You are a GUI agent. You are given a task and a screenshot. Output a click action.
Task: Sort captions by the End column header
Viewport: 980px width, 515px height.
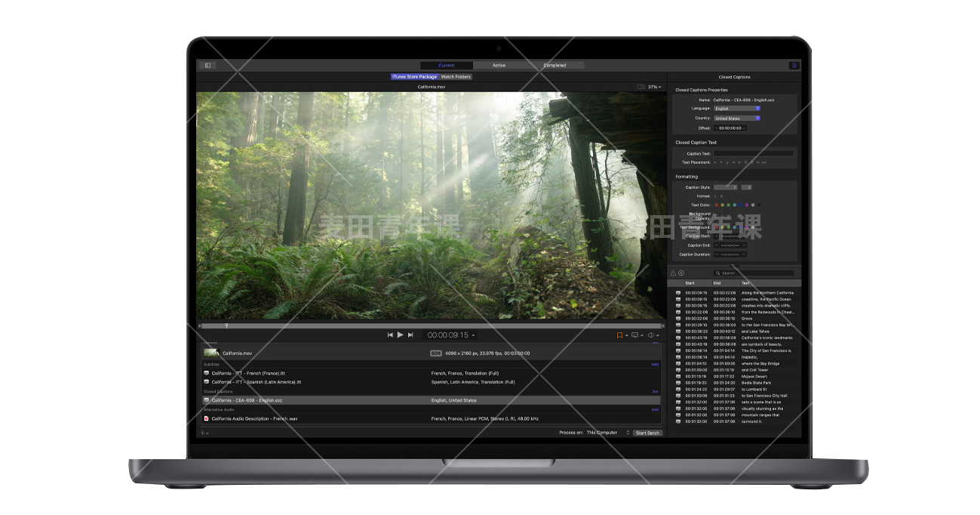717,283
